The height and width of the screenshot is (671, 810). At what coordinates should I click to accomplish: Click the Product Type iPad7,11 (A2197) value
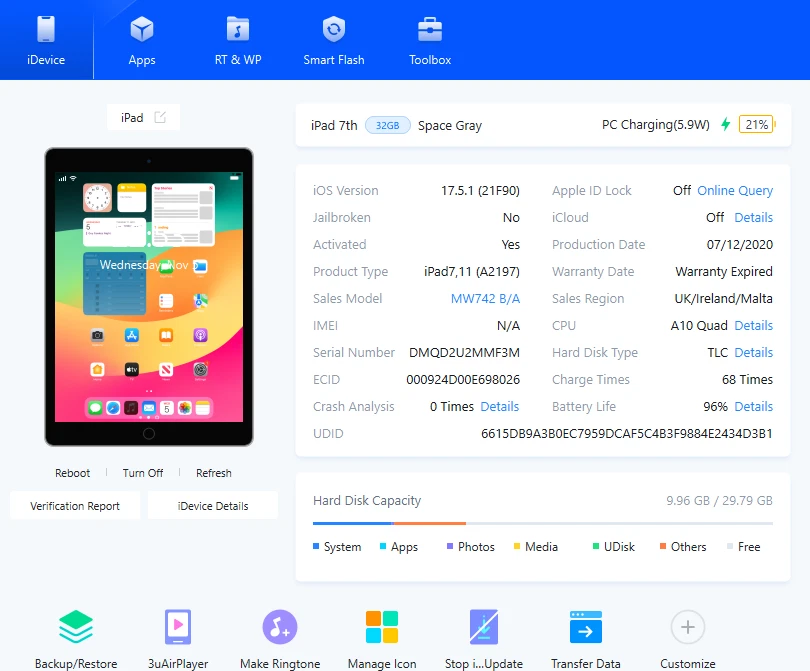[472, 272]
